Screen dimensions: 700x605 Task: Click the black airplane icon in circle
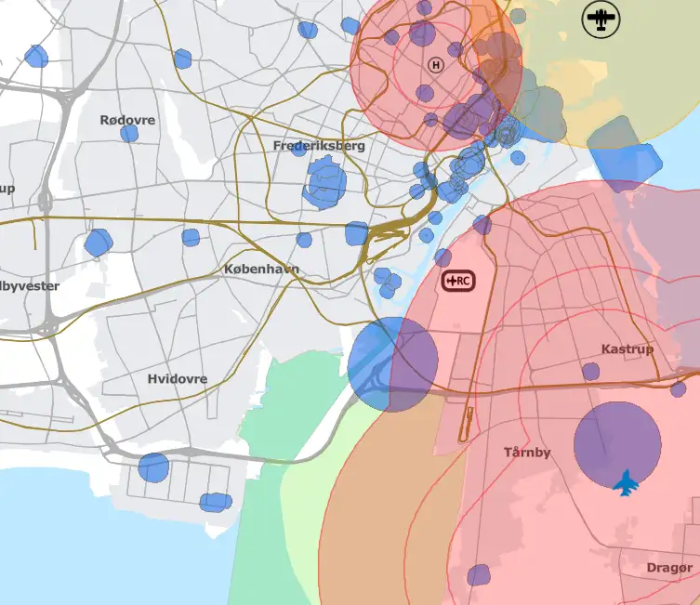coord(601,19)
